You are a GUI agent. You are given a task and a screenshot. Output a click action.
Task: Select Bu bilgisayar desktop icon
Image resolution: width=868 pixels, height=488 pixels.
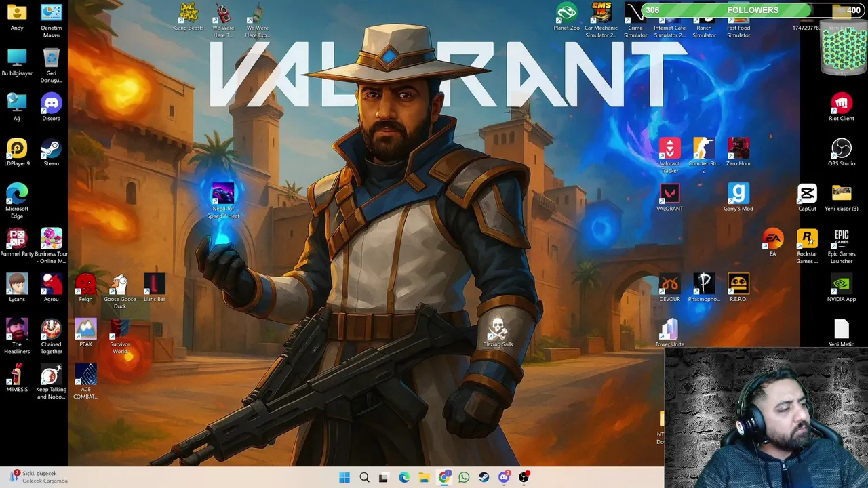pyautogui.click(x=17, y=62)
